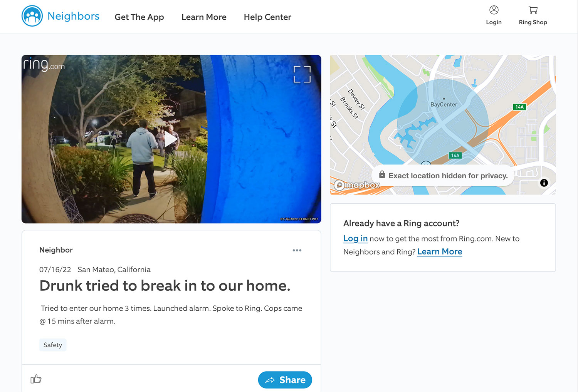The height and width of the screenshot is (392, 578).
Task: Play the doorbell video
Action: [x=170, y=139]
